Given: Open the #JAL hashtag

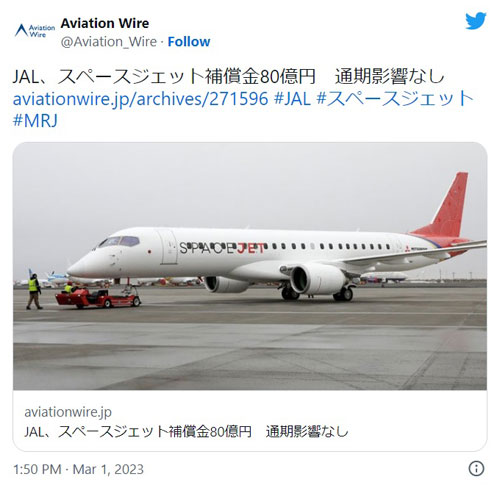Looking at the screenshot, I should point(292,98).
